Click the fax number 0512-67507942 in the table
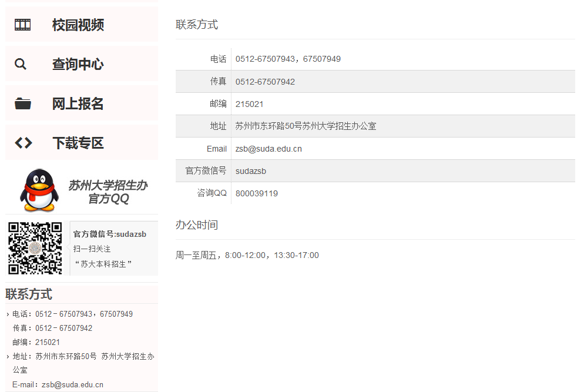 [x=265, y=82]
